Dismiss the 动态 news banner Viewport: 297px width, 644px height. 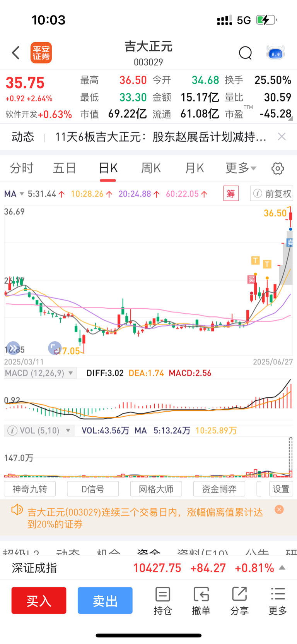pos(282,137)
